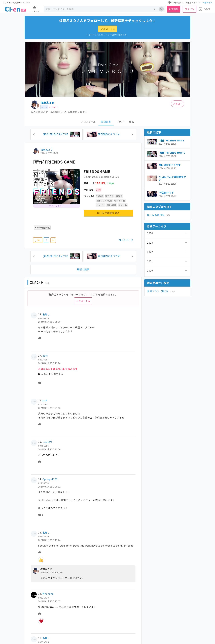The image size is (215, 644).
Task: Go to the previous article arrow above the post
Action: tap(34, 134)
